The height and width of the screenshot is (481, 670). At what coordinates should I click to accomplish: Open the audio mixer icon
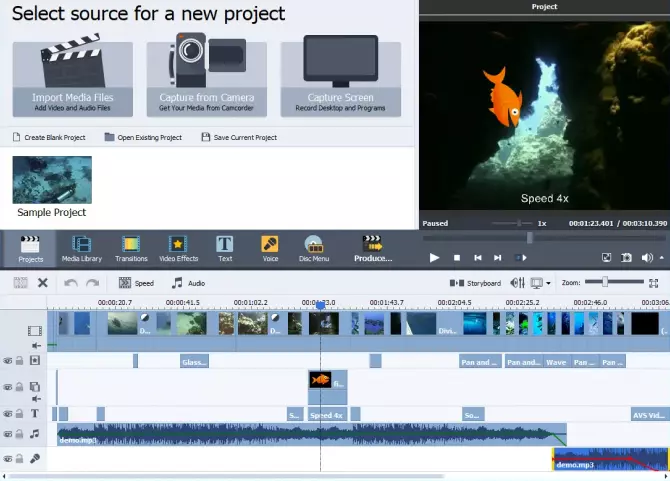tap(517, 283)
